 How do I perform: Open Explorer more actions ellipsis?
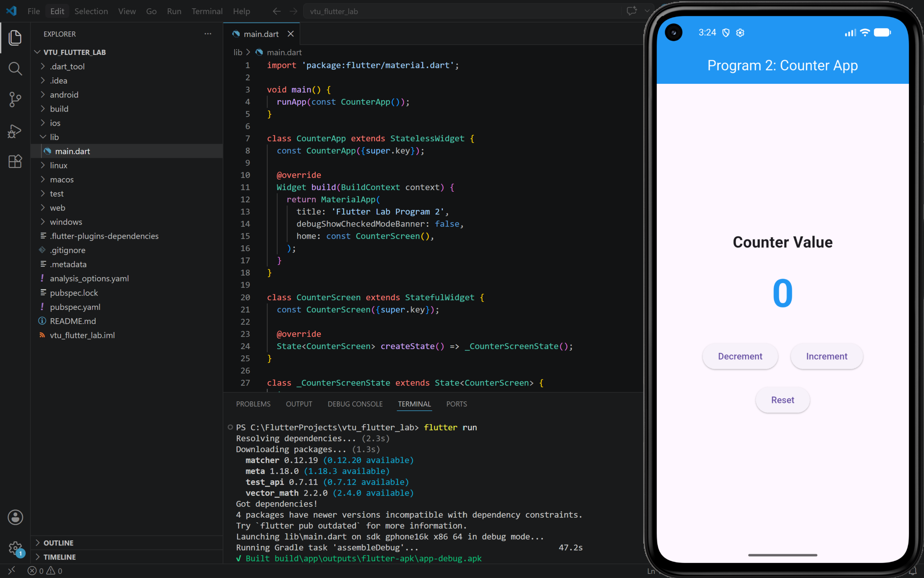pos(208,34)
